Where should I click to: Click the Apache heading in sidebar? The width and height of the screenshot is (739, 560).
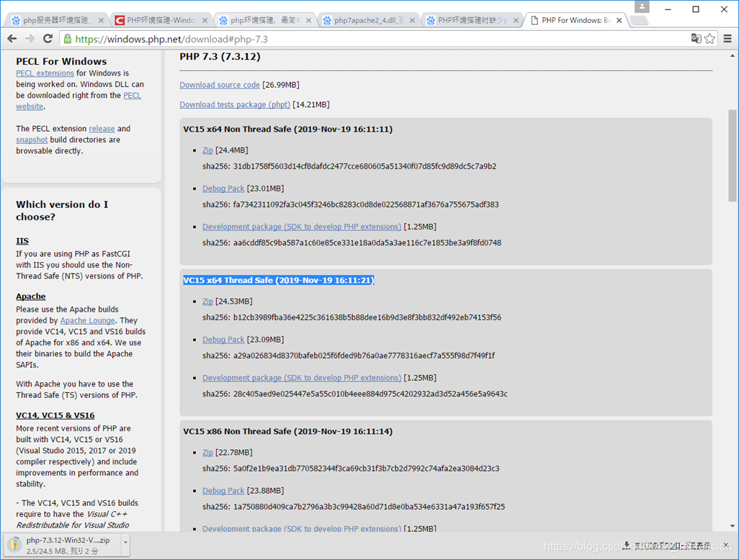(x=31, y=297)
